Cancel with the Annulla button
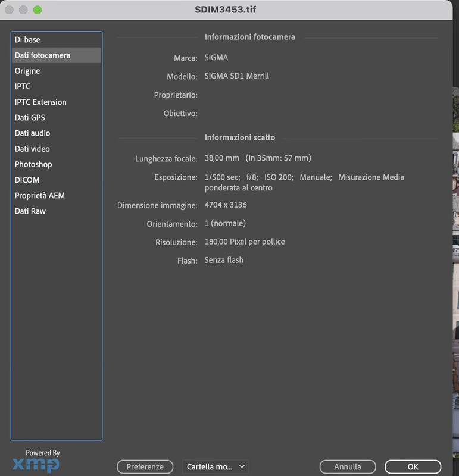Image resolution: width=459 pixels, height=476 pixels. tap(348, 466)
